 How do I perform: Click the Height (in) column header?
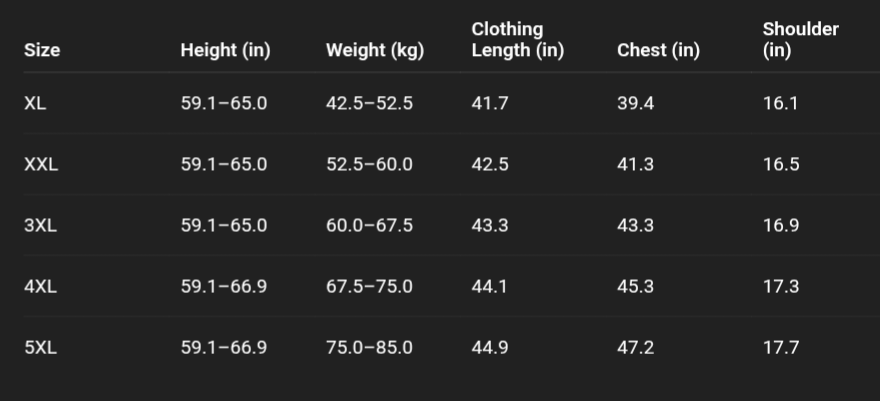(x=225, y=51)
